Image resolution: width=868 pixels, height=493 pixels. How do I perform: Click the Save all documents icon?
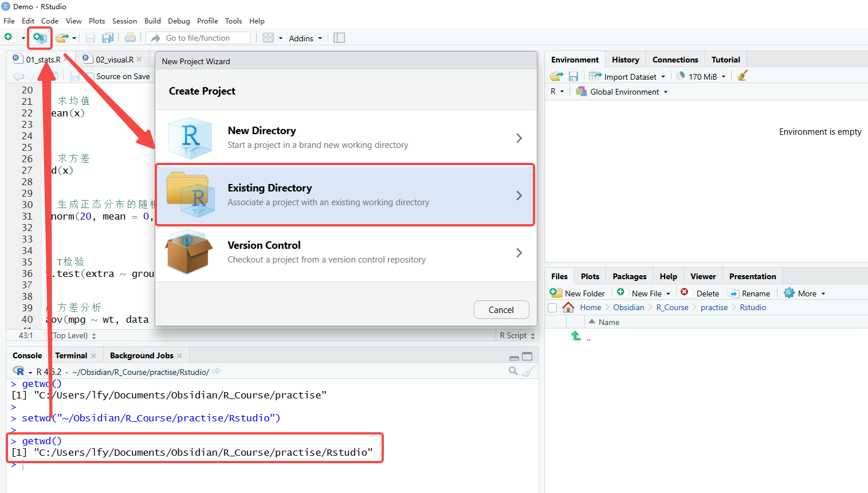(107, 38)
